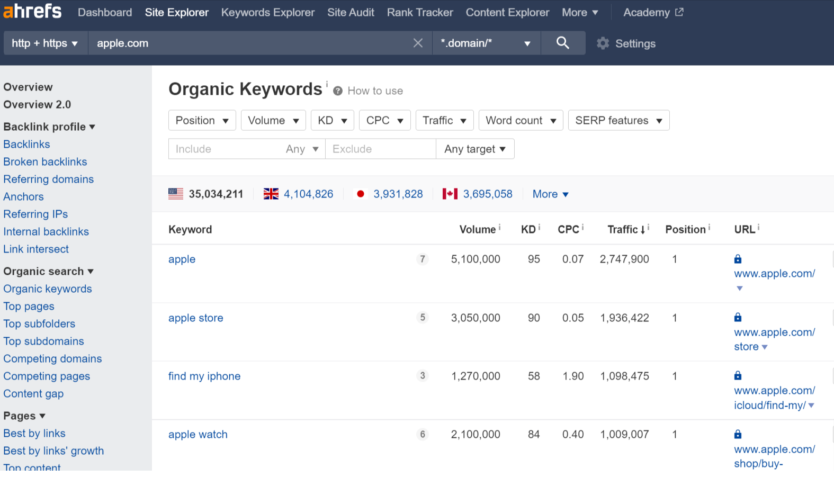834x504 pixels.
Task: Click the search magnifier button
Action: tap(563, 43)
